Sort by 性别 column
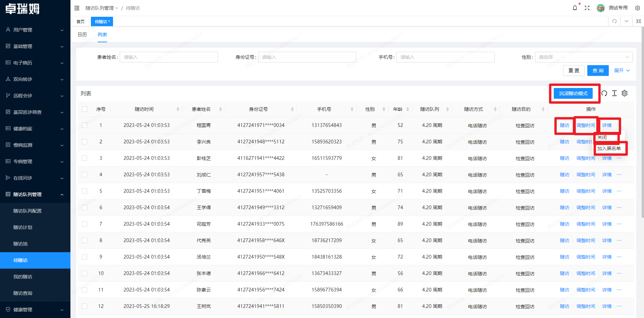The image size is (644, 318). pyautogui.click(x=384, y=109)
